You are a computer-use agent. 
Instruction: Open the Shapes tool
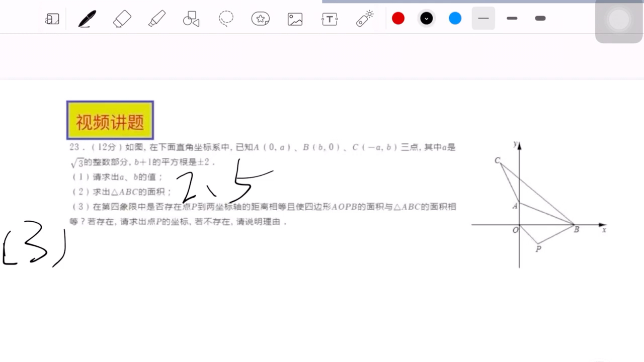coord(191,19)
